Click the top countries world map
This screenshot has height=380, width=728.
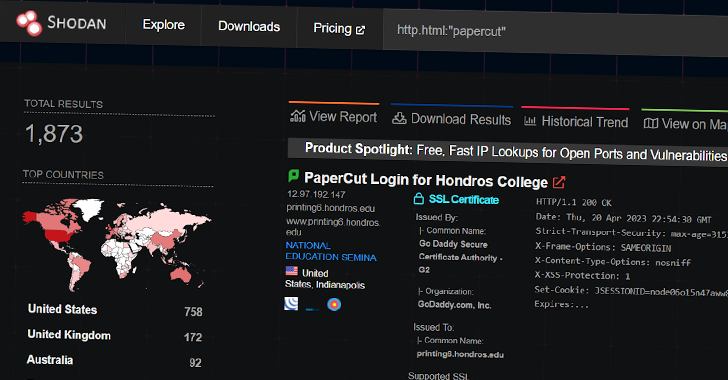point(117,244)
